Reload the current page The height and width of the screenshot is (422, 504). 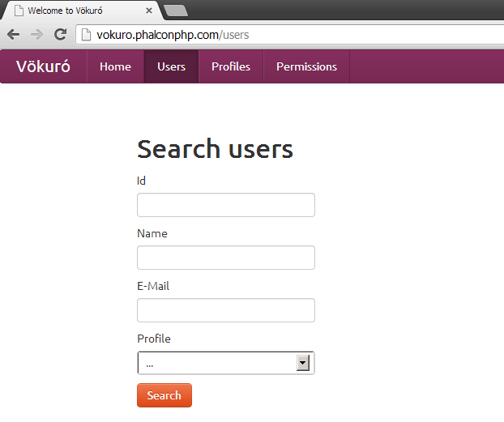pos(60,35)
